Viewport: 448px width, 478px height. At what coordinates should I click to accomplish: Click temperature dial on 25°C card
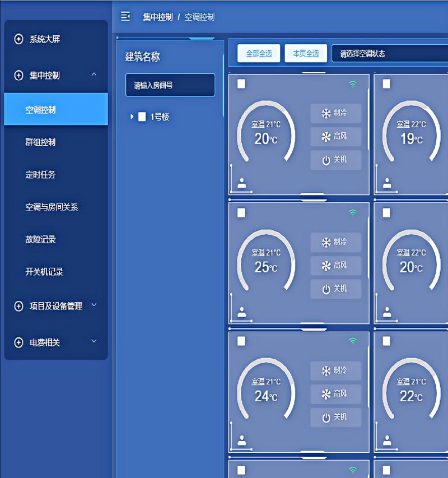click(x=266, y=260)
